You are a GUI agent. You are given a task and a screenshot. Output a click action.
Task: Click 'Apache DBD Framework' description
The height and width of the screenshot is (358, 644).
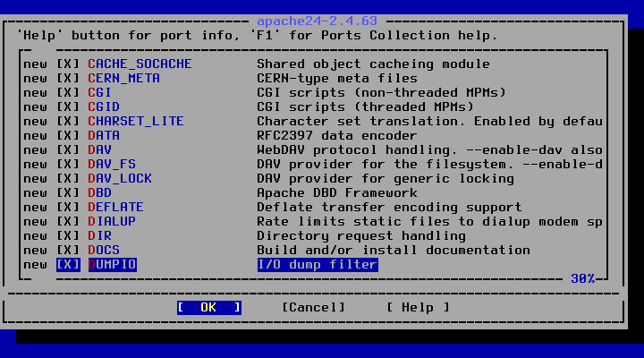pyautogui.click(x=337, y=193)
